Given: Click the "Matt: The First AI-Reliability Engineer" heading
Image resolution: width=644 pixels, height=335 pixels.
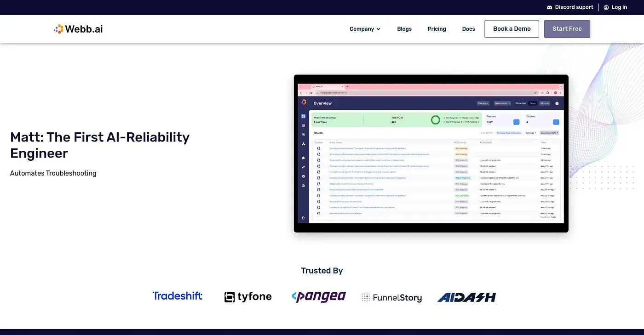Looking at the screenshot, I should click(x=100, y=145).
